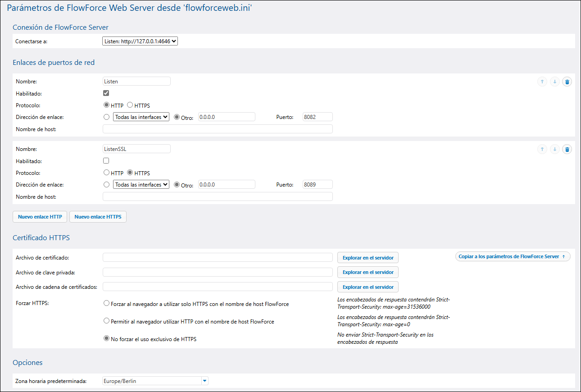Viewport: 581px width, 392px height.
Task: Delete the ListenSSL port binding
Action: (567, 149)
